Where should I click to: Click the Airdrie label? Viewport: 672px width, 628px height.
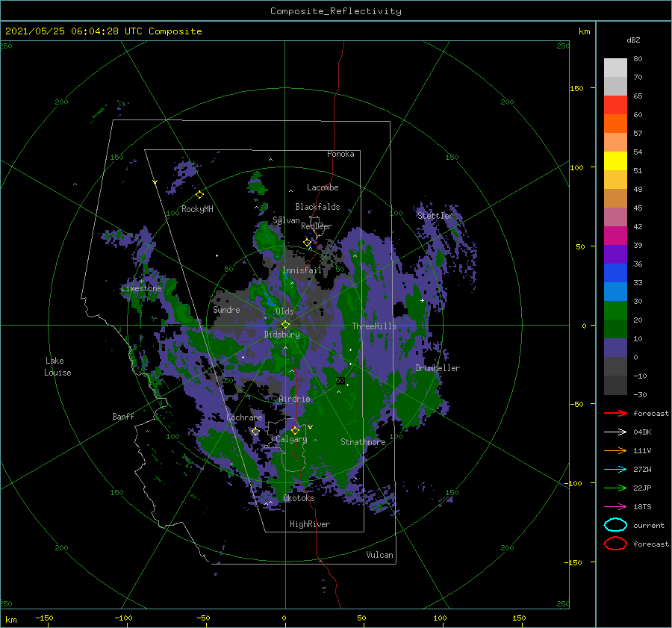294,399
